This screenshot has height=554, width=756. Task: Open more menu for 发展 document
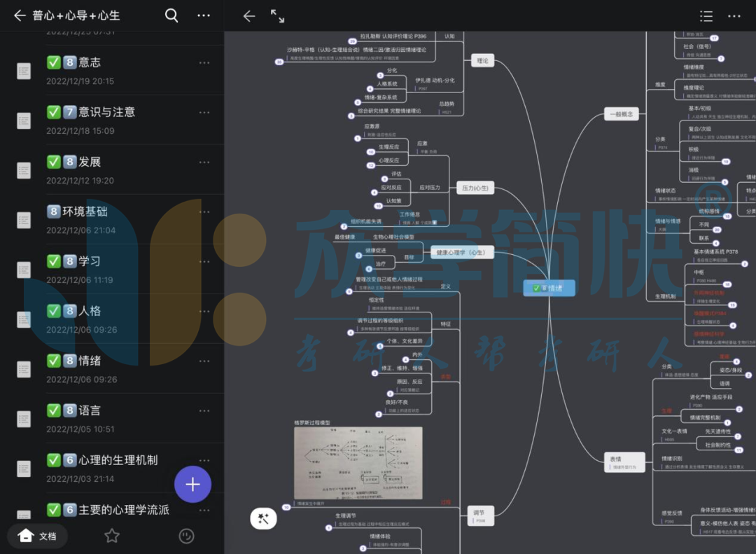pyautogui.click(x=204, y=162)
